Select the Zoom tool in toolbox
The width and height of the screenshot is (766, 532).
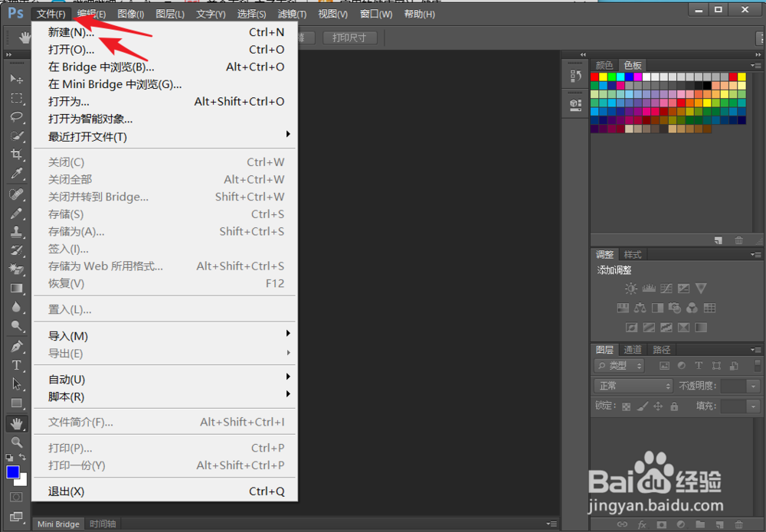(17, 442)
